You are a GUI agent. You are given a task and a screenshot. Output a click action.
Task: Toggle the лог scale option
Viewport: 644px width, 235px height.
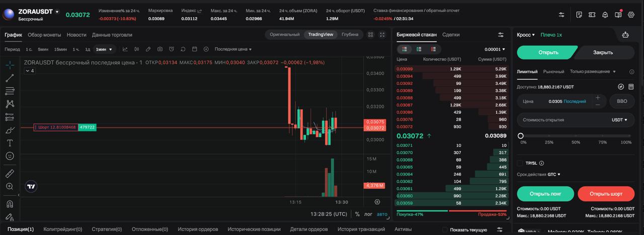click(x=368, y=214)
